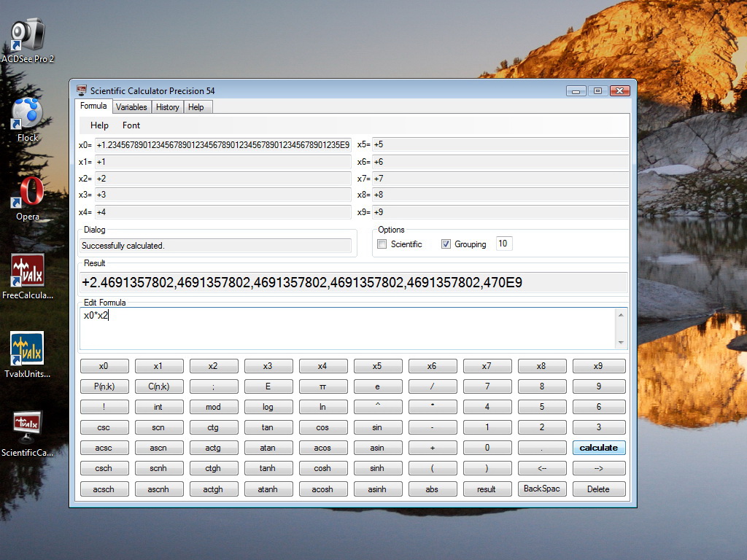The height and width of the screenshot is (560, 747).
Task: Insert the π constant button
Action: click(322, 386)
